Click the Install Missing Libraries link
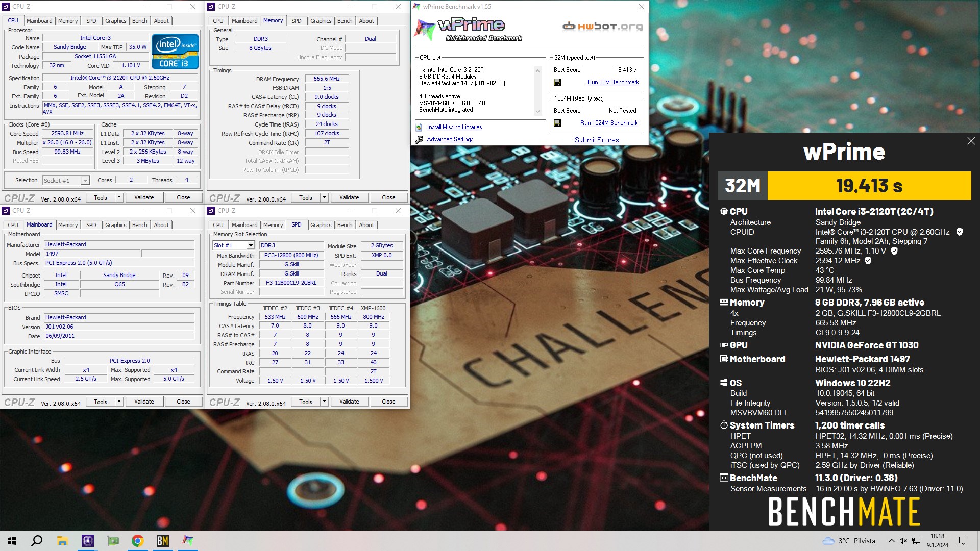 (454, 127)
